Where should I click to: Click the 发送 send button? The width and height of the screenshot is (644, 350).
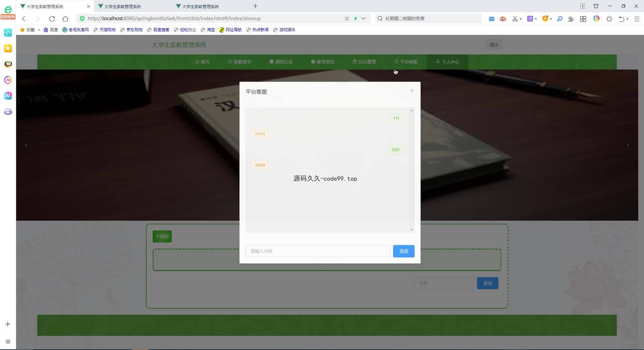pos(404,251)
